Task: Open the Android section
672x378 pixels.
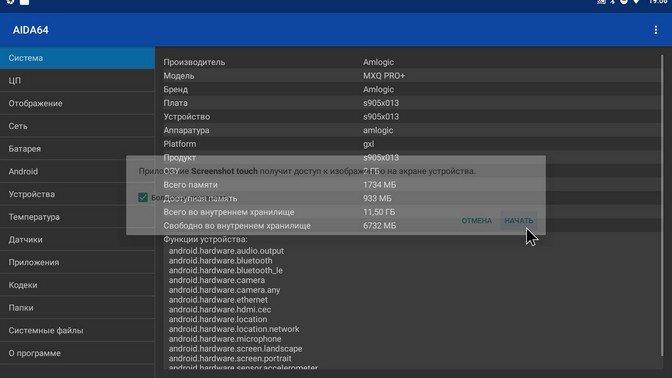Action: 77,171
